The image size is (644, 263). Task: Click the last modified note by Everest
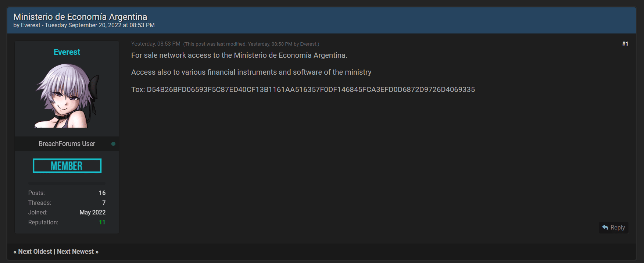coord(251,44)
